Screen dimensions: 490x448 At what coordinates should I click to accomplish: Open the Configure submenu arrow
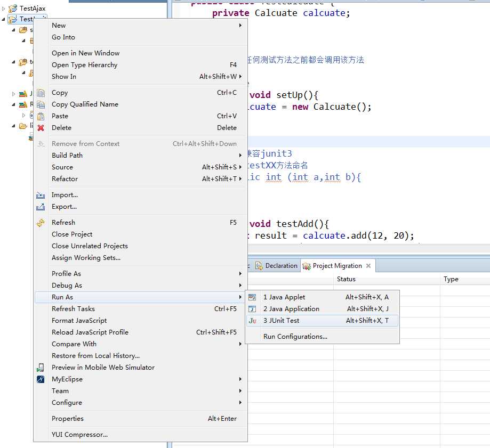pyautogui.click(x=240, y=403)
